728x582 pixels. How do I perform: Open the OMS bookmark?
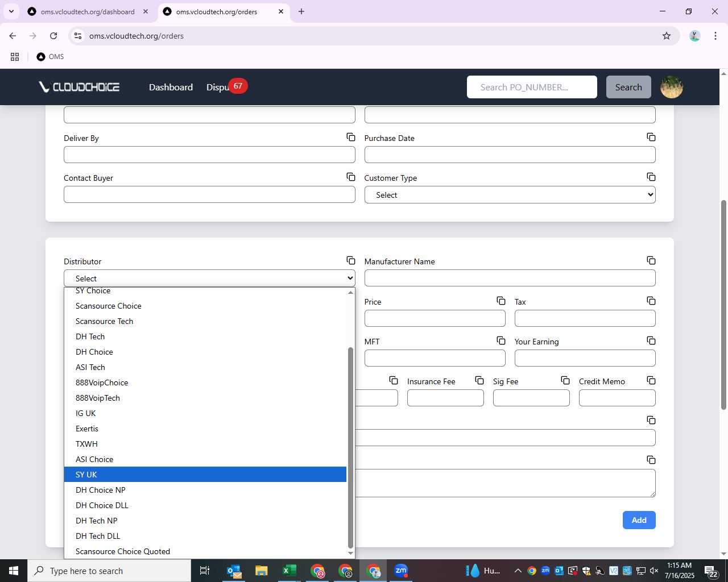50,57
